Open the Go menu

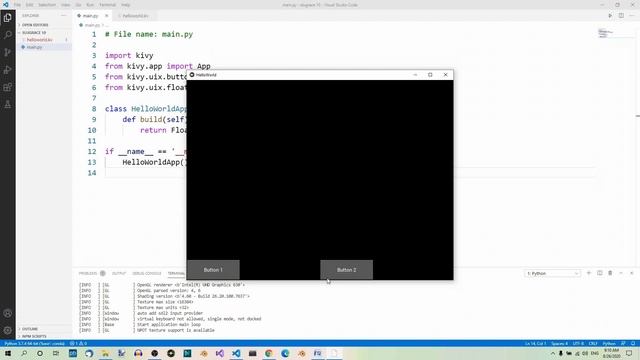pos(78,5)
